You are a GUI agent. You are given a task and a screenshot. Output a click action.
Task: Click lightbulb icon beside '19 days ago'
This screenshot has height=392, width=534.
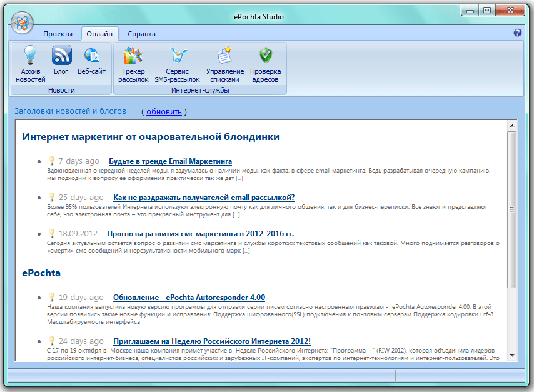tap(51, 298)
